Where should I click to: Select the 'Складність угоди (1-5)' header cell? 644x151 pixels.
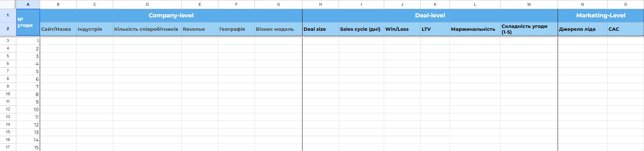pyautogui.click(x=529, y=29)
